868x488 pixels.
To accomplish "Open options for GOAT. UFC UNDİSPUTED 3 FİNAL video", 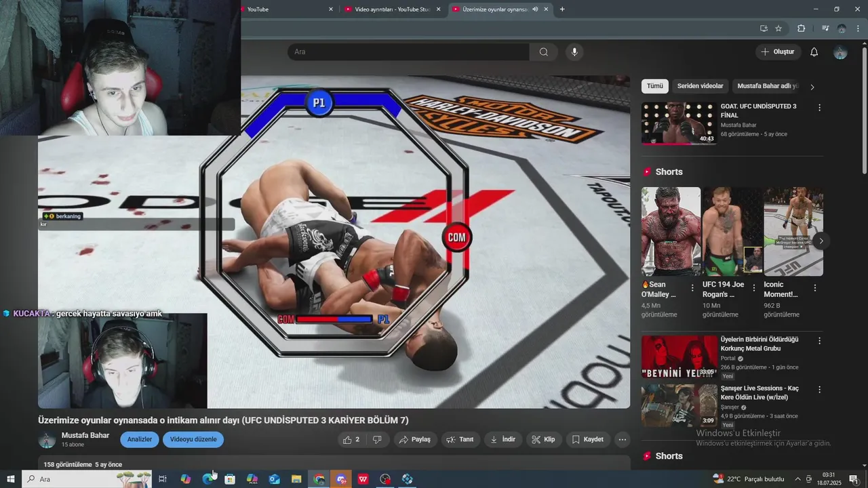I will [819, 108].
